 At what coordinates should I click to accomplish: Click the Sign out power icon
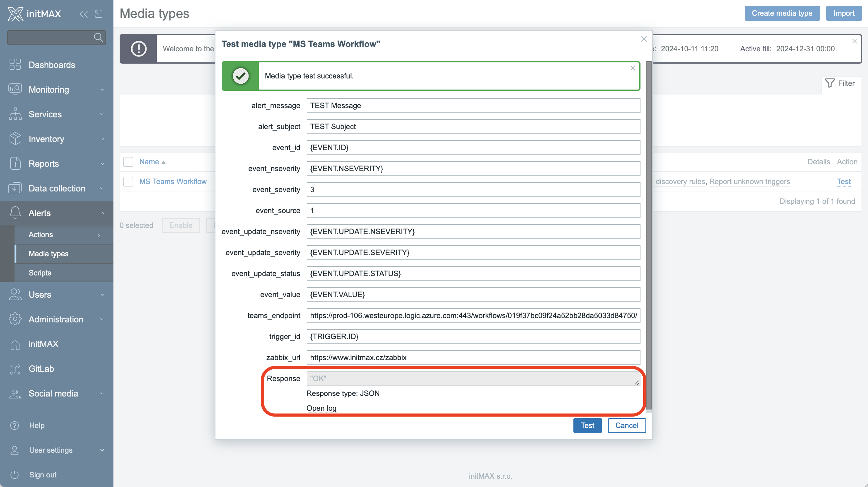tap(15, 475)
